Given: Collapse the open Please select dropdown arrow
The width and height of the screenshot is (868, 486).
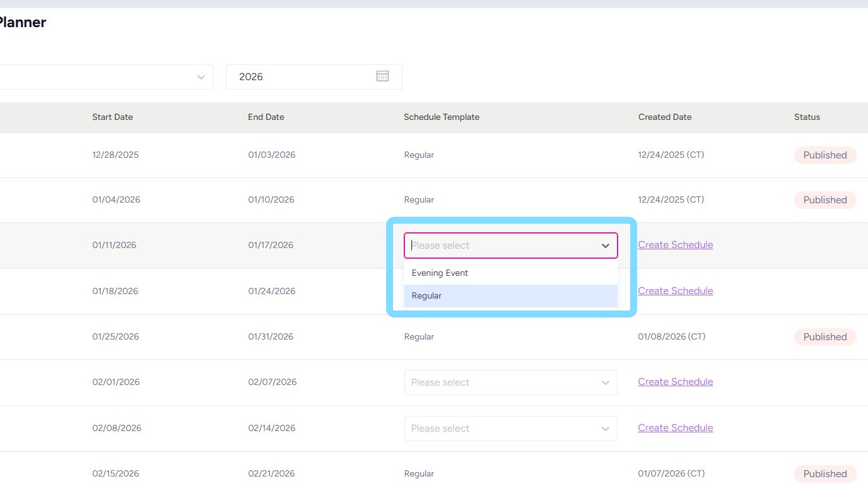Looking at the screenshot, I should (x=605, y=246).
